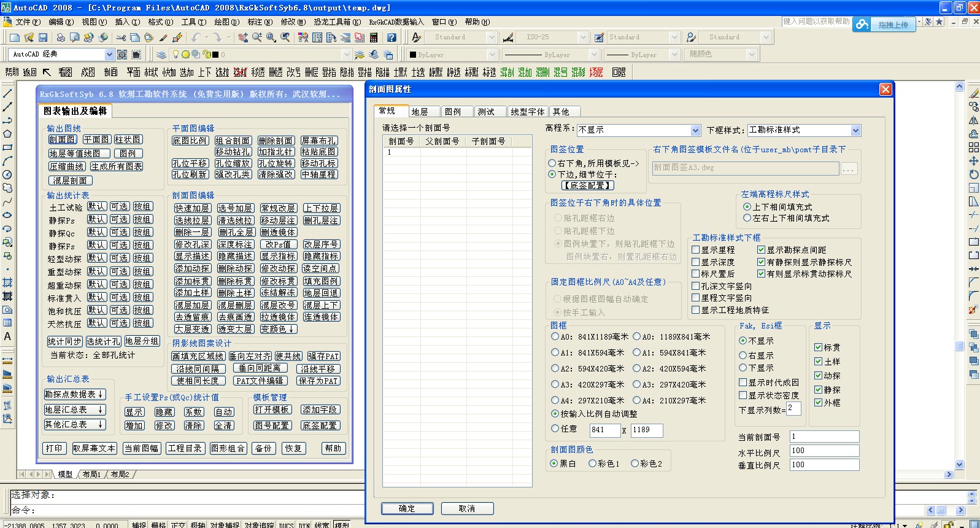Open the QuickCalc calculator icon
This screenshot has height=528, width=980.
coord(374,37)
